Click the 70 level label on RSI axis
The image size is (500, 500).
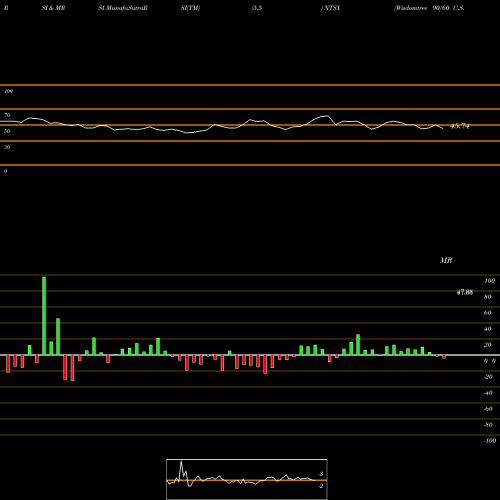(7, 115)
